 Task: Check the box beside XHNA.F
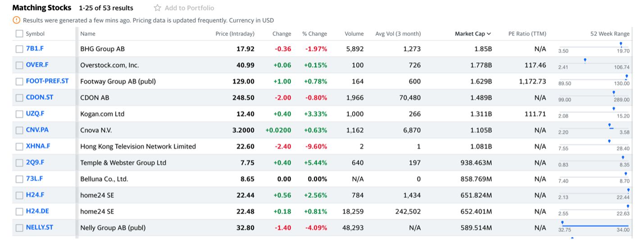coord(19,146)
